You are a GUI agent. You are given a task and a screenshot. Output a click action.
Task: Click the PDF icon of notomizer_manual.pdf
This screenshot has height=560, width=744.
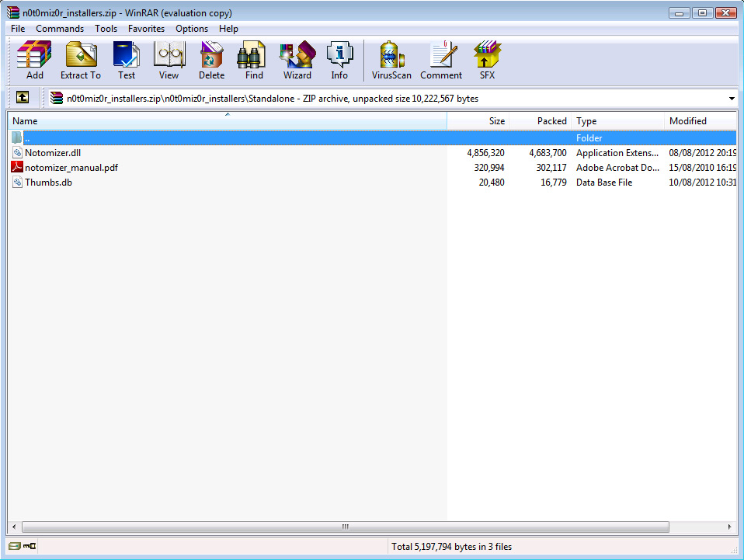(x=17, y=167)
